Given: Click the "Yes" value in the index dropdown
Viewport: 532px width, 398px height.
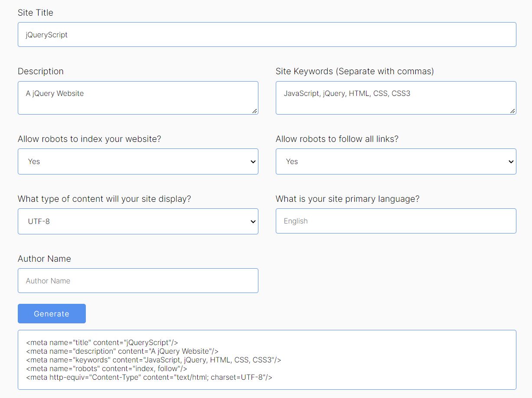Looking at the screenshot, I should [34, 161].
